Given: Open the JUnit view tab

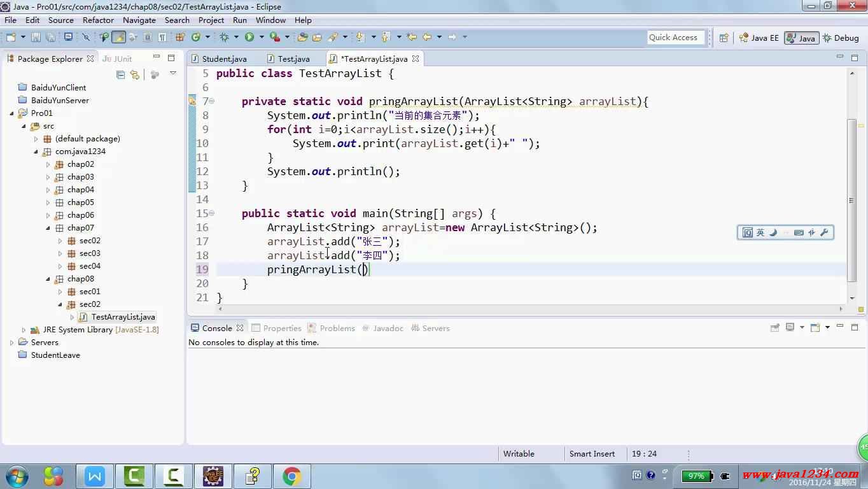Looking at the screenshot, I should [x=117, y=59].
